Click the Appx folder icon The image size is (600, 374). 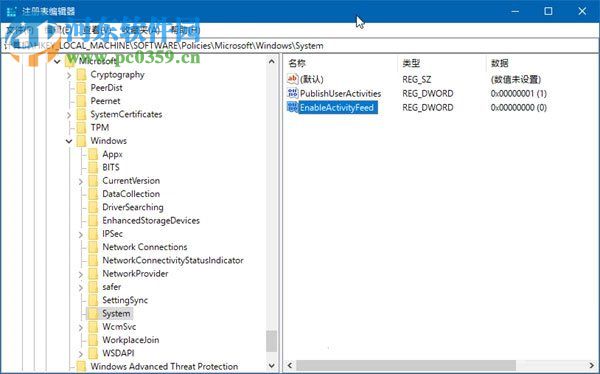(93, 154)
